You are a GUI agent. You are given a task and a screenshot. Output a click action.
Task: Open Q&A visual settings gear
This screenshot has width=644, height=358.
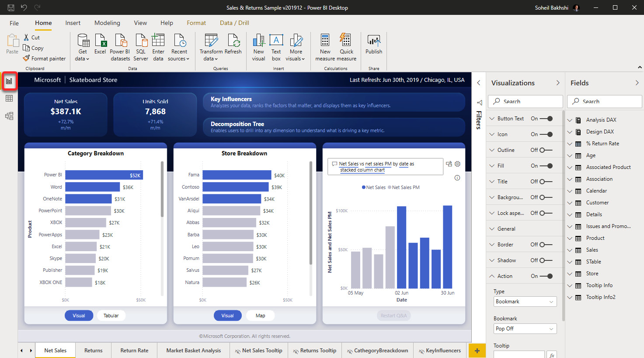click(457, 164)
